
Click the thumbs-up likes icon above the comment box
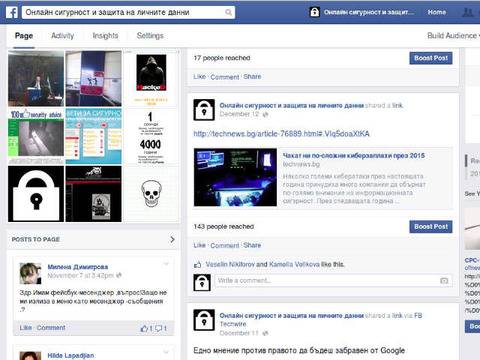[x=198, y=265]
